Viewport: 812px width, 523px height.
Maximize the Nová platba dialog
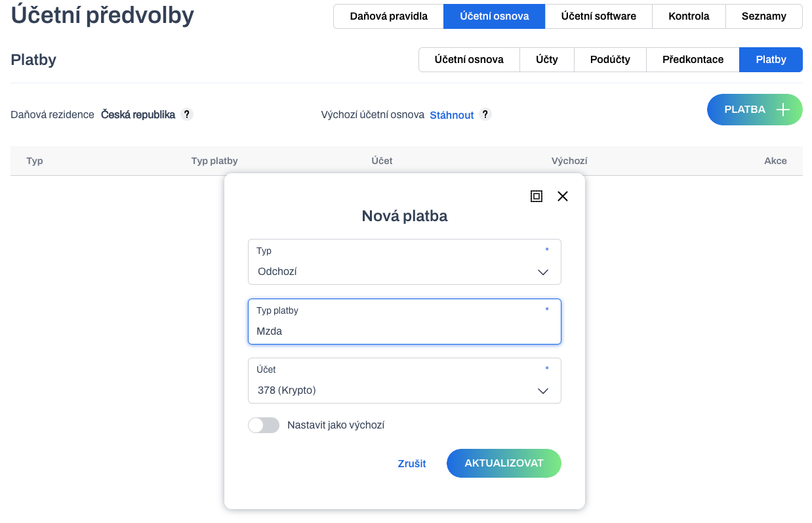click(x=537, y=196)
